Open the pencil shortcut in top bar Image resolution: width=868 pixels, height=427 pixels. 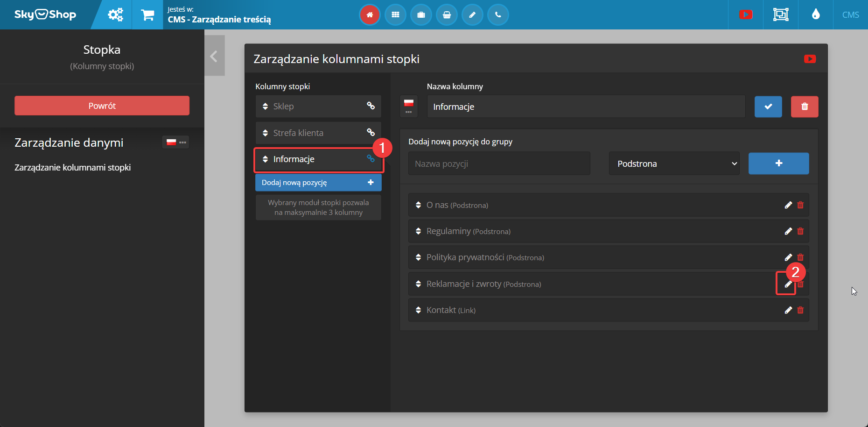click(x=472, y=15)
